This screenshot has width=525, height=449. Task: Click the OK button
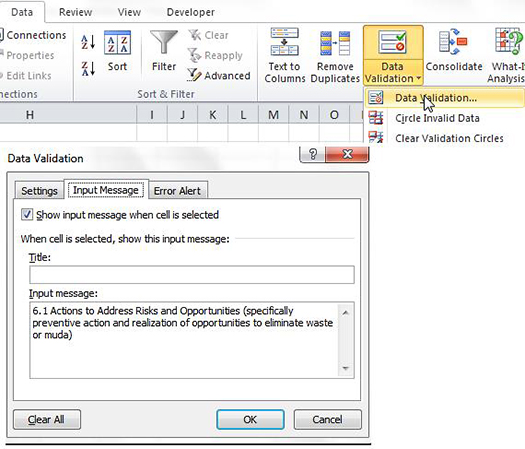point(250,419)
